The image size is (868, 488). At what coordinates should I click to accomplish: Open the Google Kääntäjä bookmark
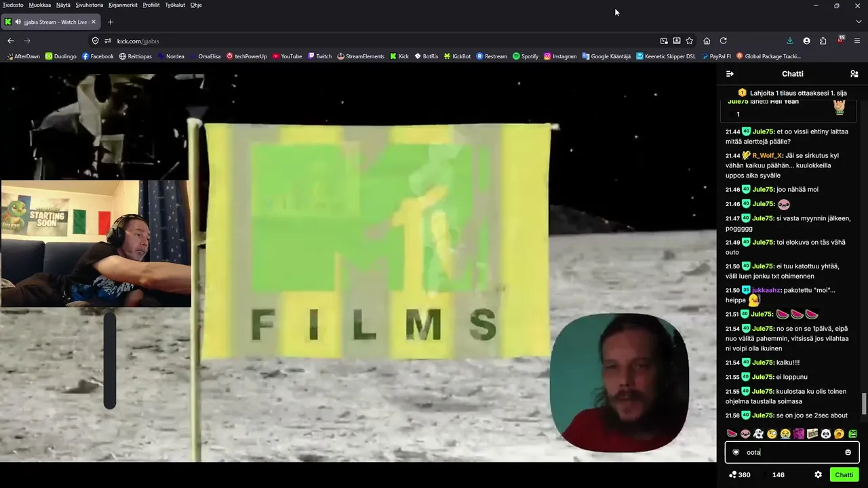point(606,56)
